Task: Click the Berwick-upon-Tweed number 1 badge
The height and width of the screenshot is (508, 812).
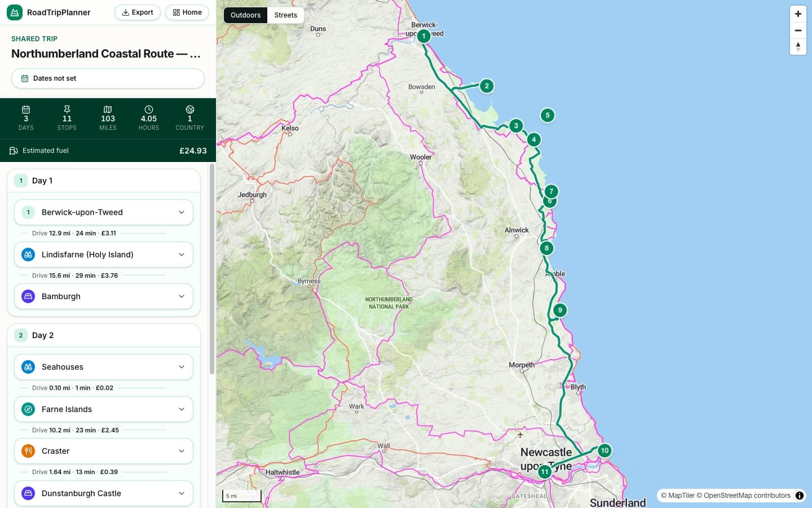Action: tap(28, 212)
